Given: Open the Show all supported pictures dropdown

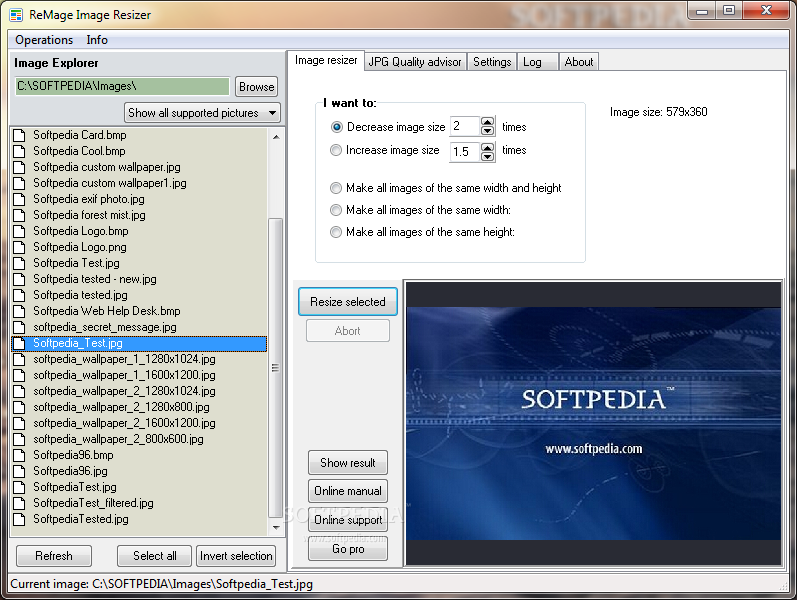Looking at the screenshot, I should click(202, 113).
